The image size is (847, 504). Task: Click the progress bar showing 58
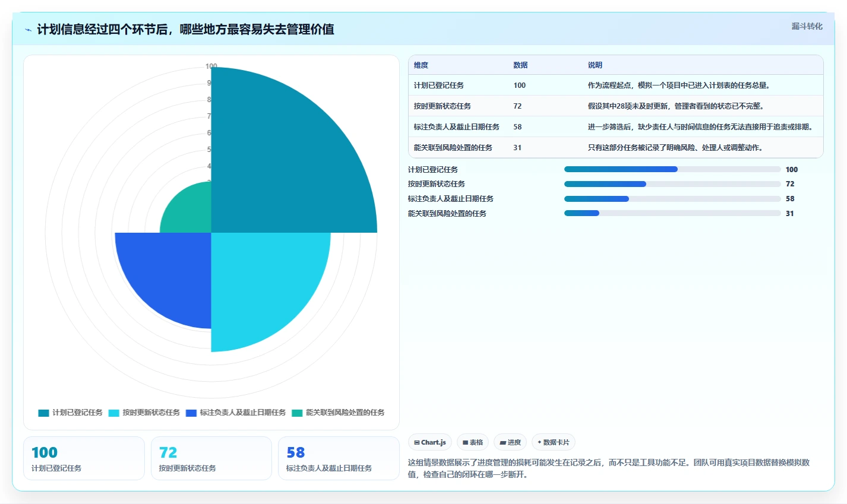pos(672,199)
